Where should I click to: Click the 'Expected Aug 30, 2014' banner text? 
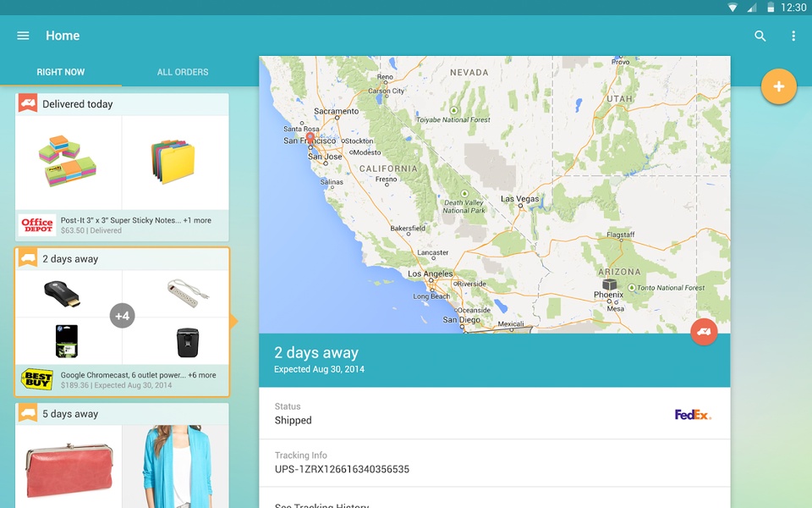tap(319, 369)
